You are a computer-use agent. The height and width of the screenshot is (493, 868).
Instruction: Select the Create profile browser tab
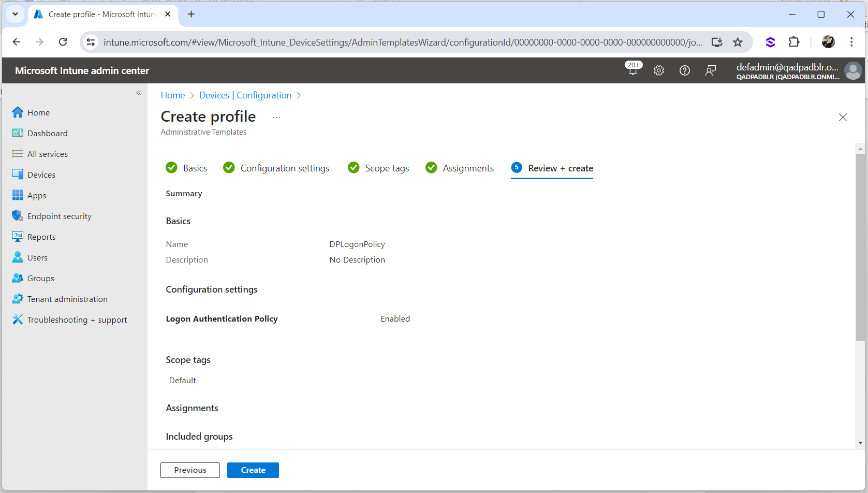[102, 15]
